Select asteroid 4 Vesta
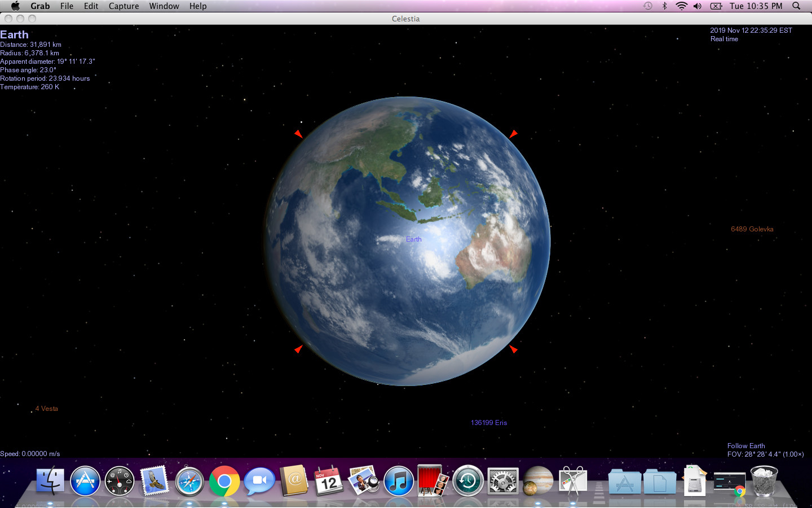This screenshot has height=508, width=812. click(47, 408)
